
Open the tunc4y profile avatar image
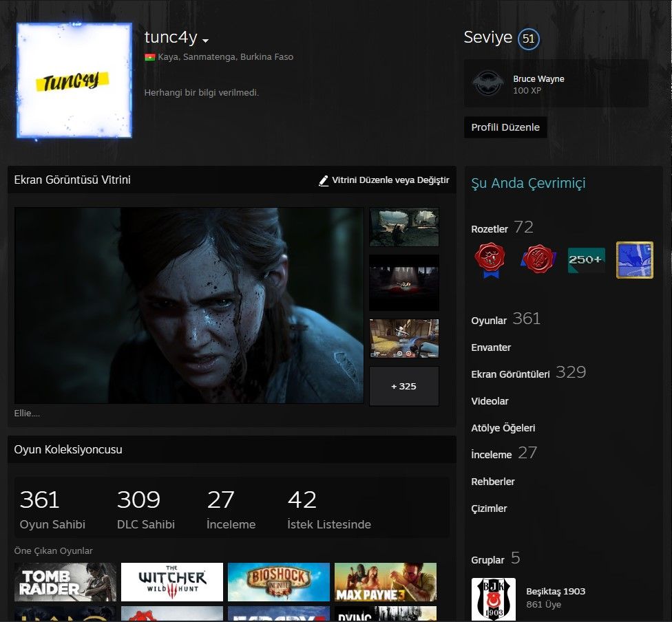pyautogui.click(x=74, y=81)
